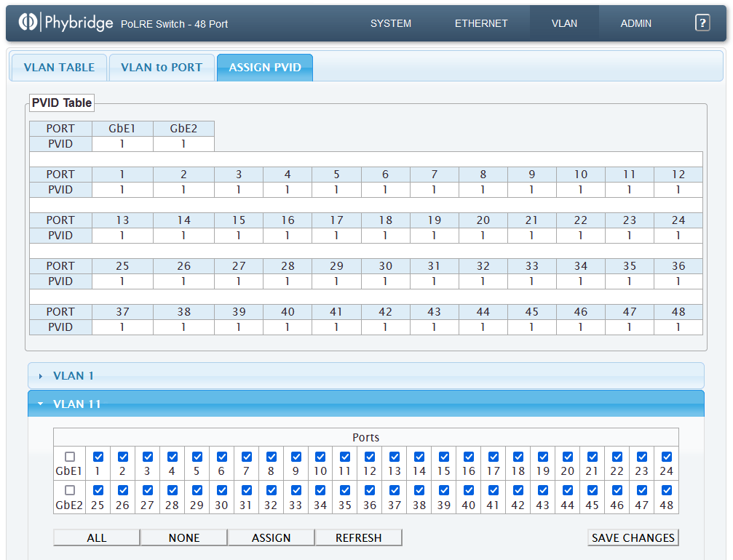Uncheck port 30 checkbox
Screen dimensions: 733x560
(222, 490)
